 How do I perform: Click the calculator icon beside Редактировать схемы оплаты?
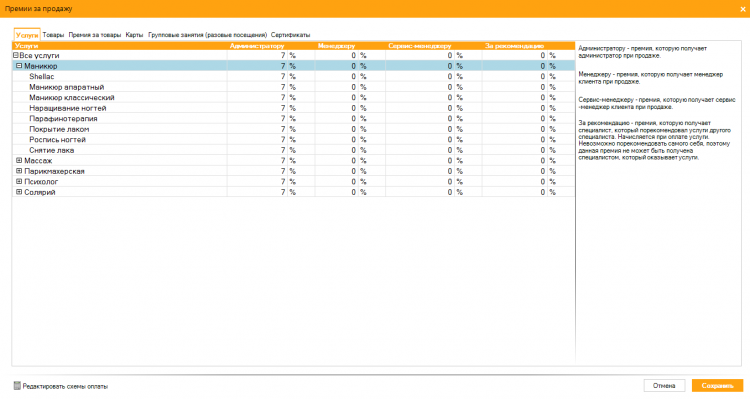(17, 386)
